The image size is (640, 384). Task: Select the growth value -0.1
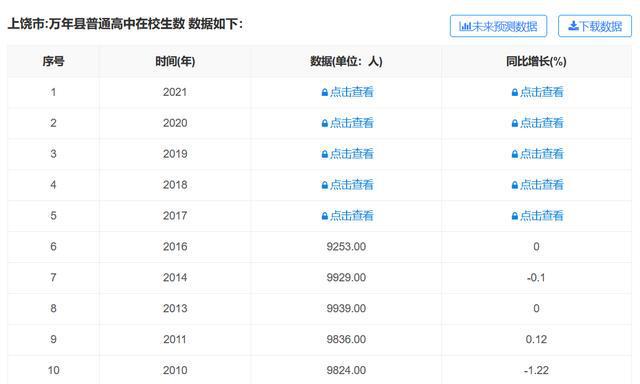536,277
